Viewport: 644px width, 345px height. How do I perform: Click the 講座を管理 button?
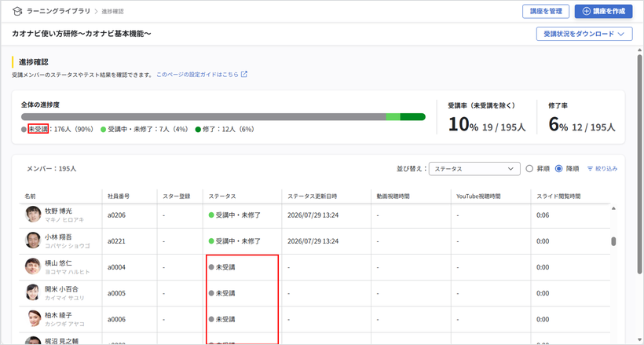tap(546, 12)
